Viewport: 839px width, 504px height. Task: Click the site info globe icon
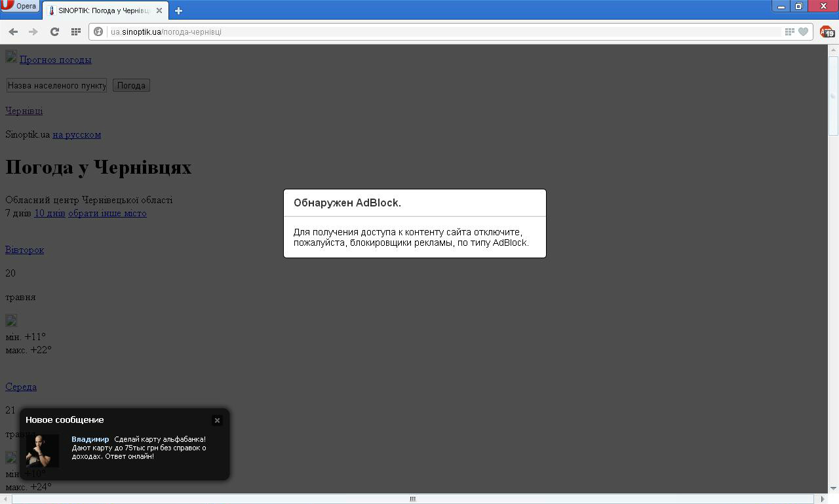click(x=98, y=31)
